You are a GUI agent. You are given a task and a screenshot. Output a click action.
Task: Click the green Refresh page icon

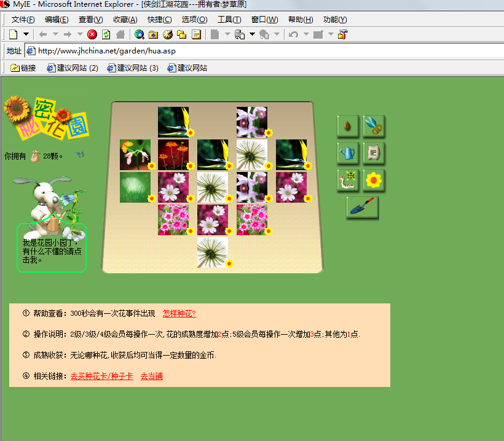[106, 34]
